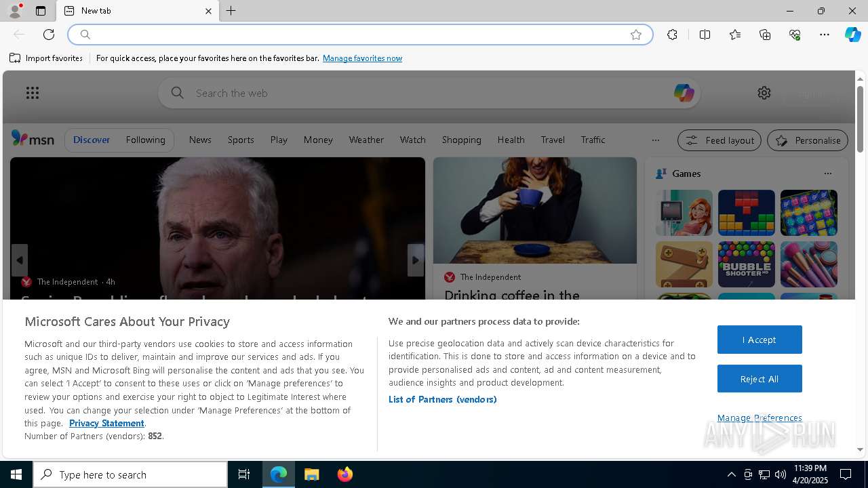Open the Weather section
This screenshot has height=488, width=868.
366,140
